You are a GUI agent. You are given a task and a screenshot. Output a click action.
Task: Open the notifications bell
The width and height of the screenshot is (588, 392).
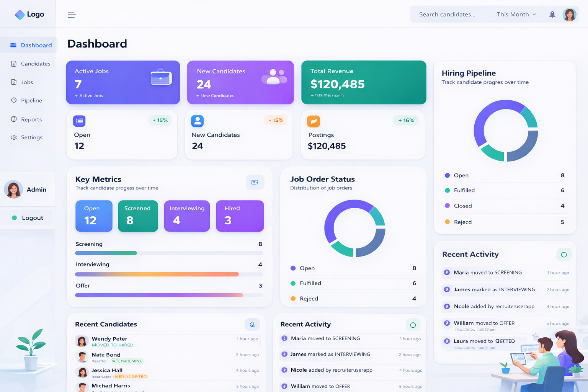pyautogui.click(x=552, y=15)
